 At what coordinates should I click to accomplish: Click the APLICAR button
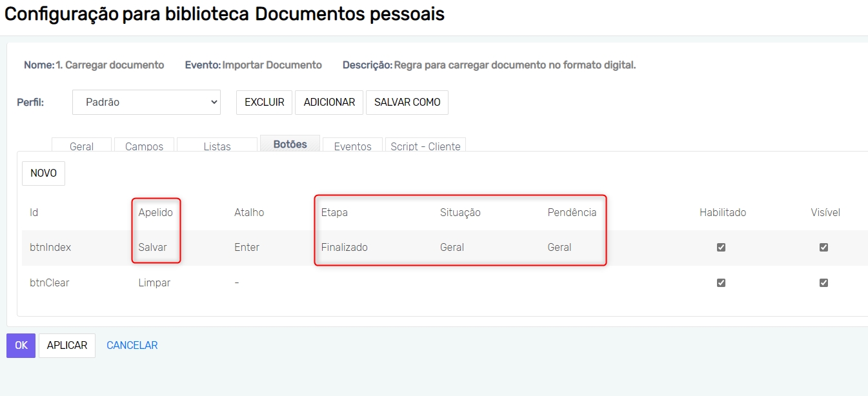67,345
